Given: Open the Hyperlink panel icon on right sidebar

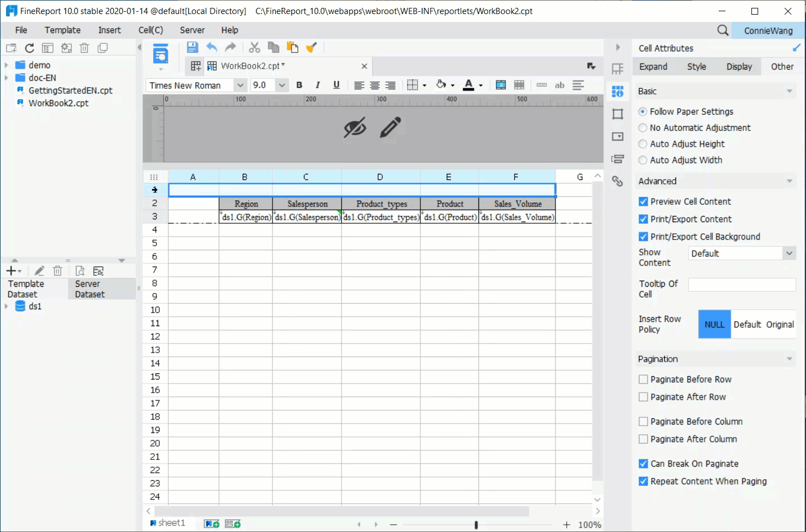Looking at the screenshot, I should (617, 181).
